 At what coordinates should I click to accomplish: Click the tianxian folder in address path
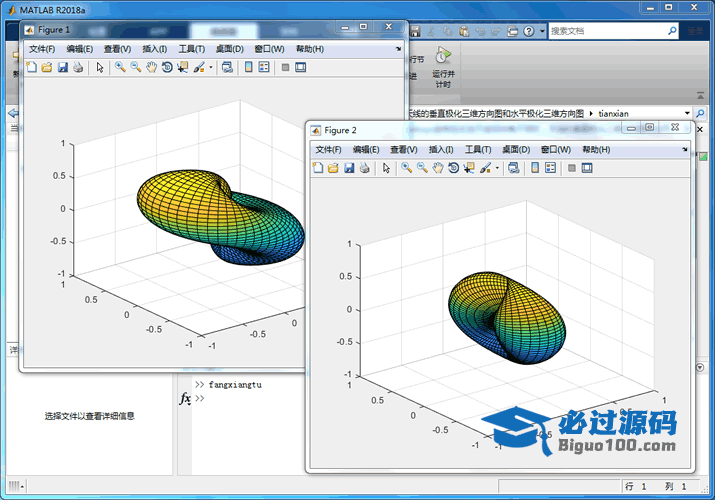coord(622,113)
